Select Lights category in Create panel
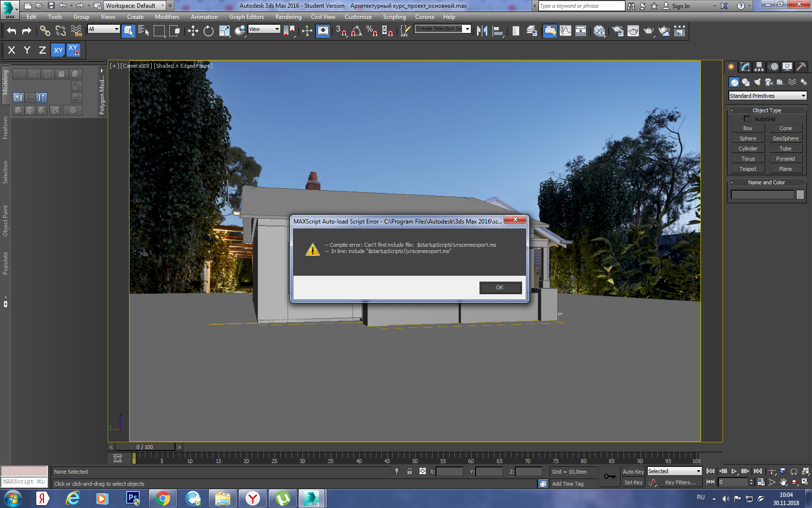The width and height of the screenshot is (812, 508). click(757, 82)
